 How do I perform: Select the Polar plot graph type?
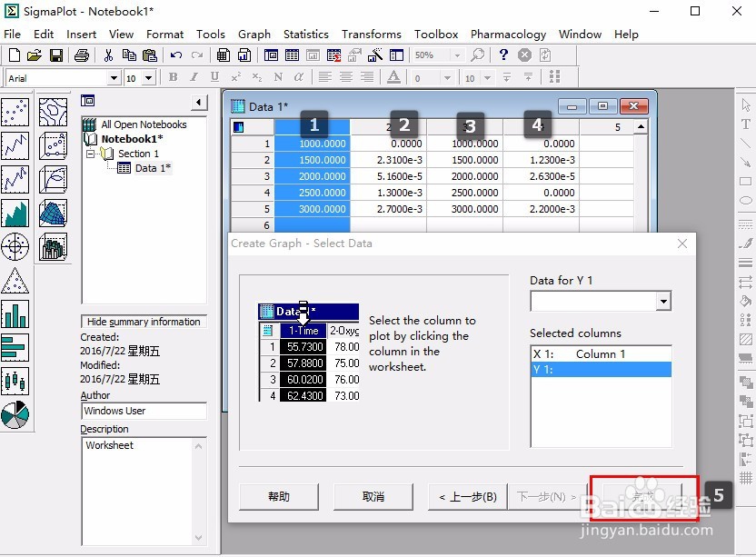[15, 247]
